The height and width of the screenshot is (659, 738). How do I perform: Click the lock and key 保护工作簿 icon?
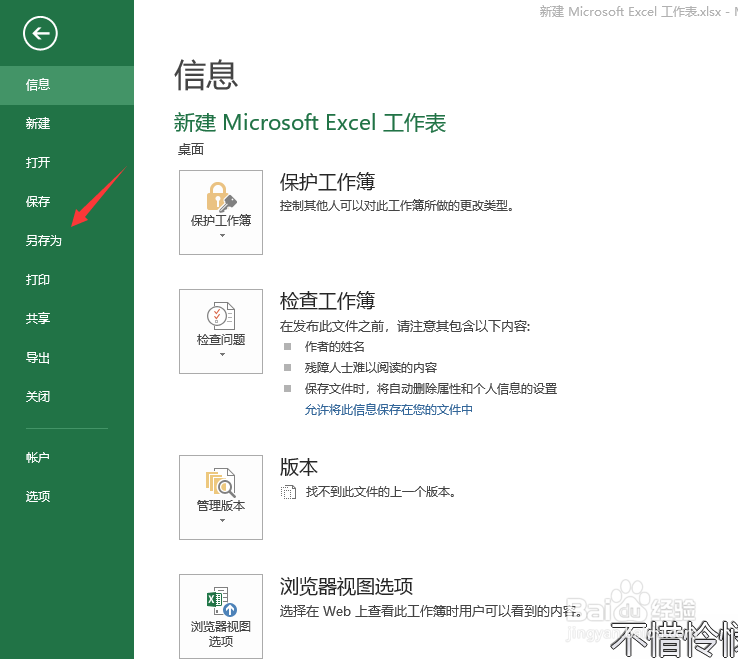221,197
